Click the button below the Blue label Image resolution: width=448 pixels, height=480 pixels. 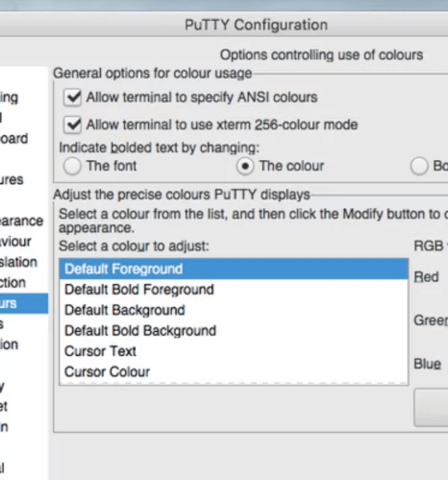430,407
